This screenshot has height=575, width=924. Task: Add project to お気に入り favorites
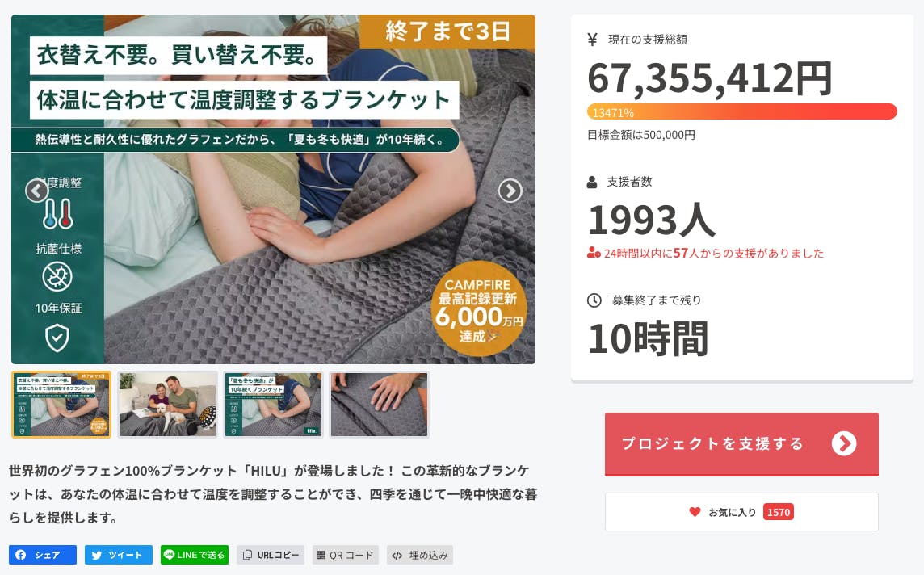741,512
